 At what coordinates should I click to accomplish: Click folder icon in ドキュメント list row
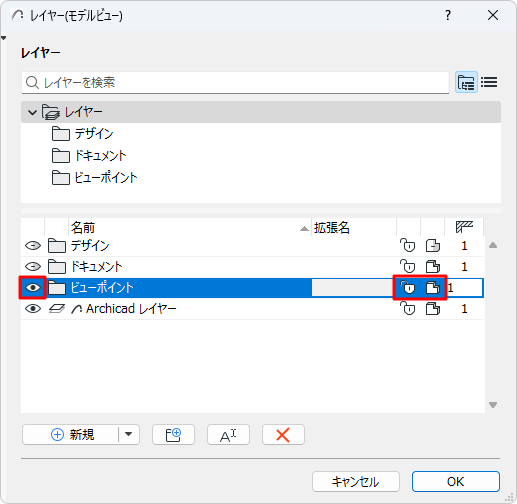click(57, 267)
